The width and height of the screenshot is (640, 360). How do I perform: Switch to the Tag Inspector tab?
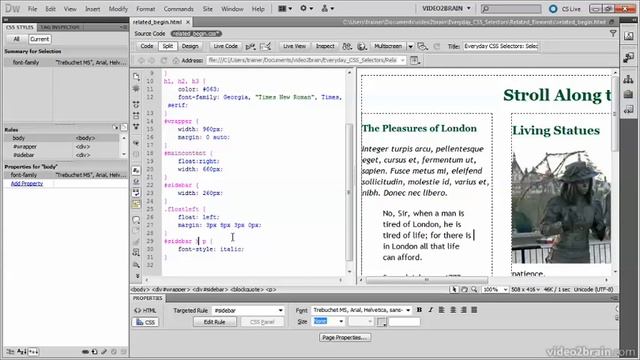click(x=60, y=27)
